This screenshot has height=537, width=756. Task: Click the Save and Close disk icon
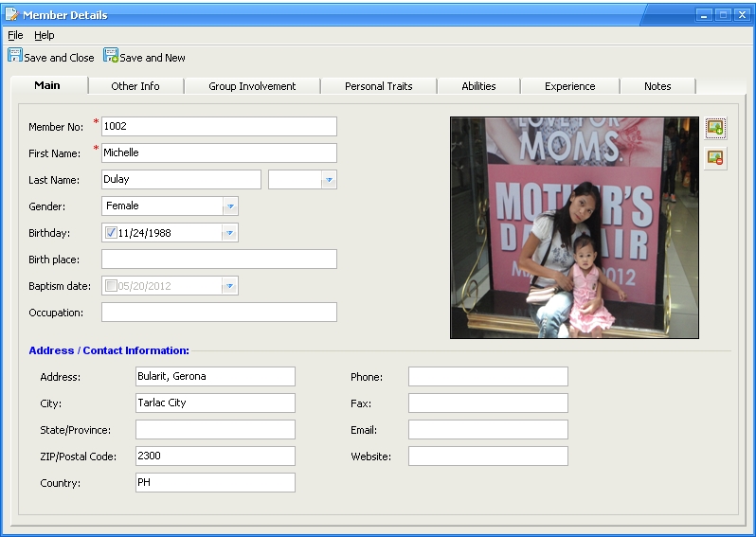click(15, 55)
